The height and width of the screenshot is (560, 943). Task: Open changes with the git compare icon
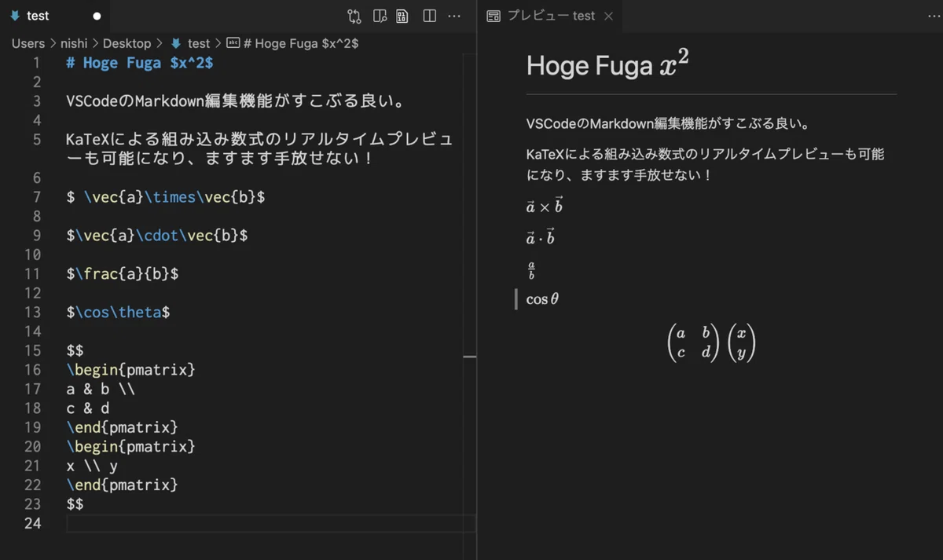[x=354, y=16]
